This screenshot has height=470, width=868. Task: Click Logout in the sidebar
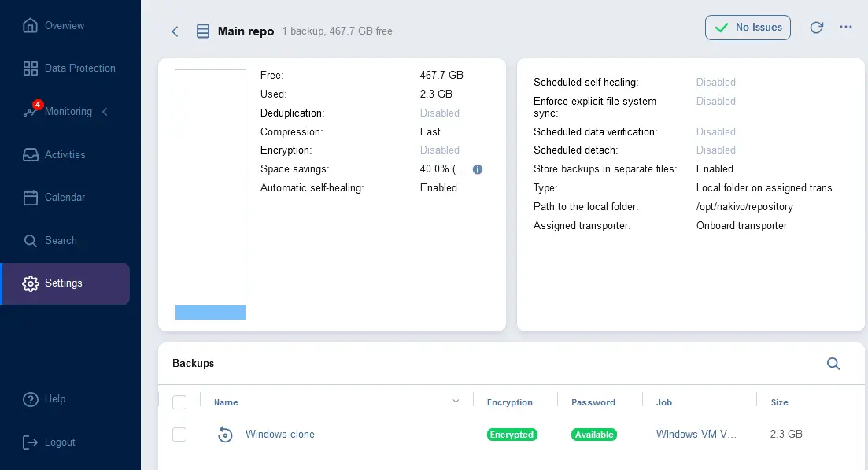tap(59, 442)
